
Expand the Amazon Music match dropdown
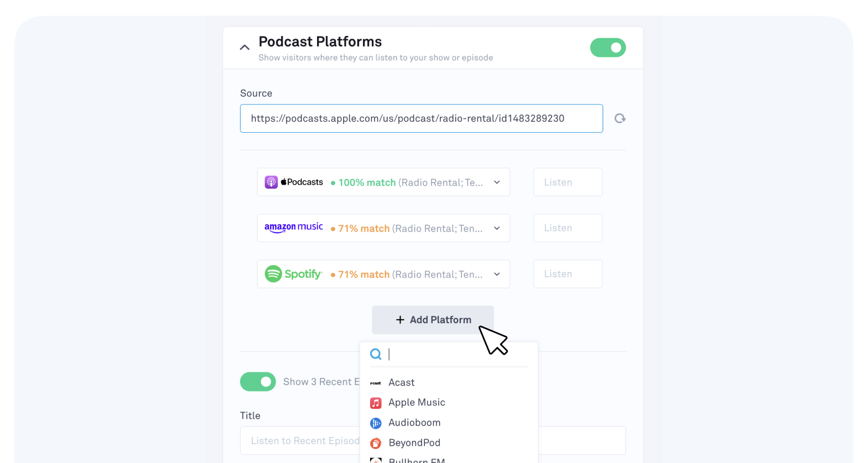click(497, 228)
